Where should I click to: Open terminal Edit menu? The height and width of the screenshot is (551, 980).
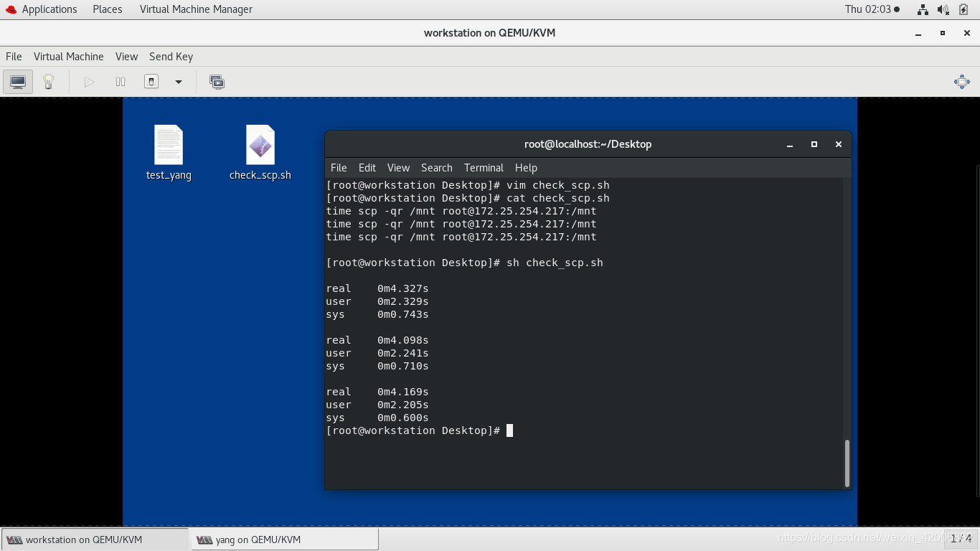coord(367,168)
